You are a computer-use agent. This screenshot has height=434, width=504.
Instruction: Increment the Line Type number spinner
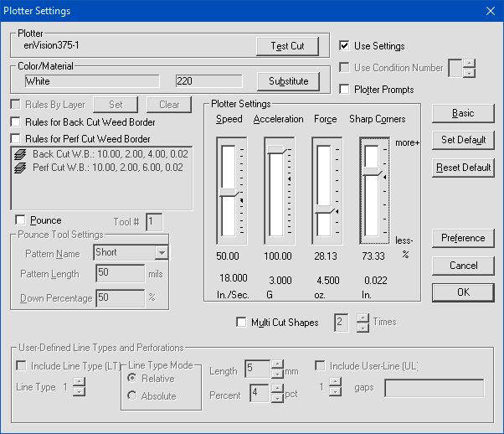coord(79,382)
